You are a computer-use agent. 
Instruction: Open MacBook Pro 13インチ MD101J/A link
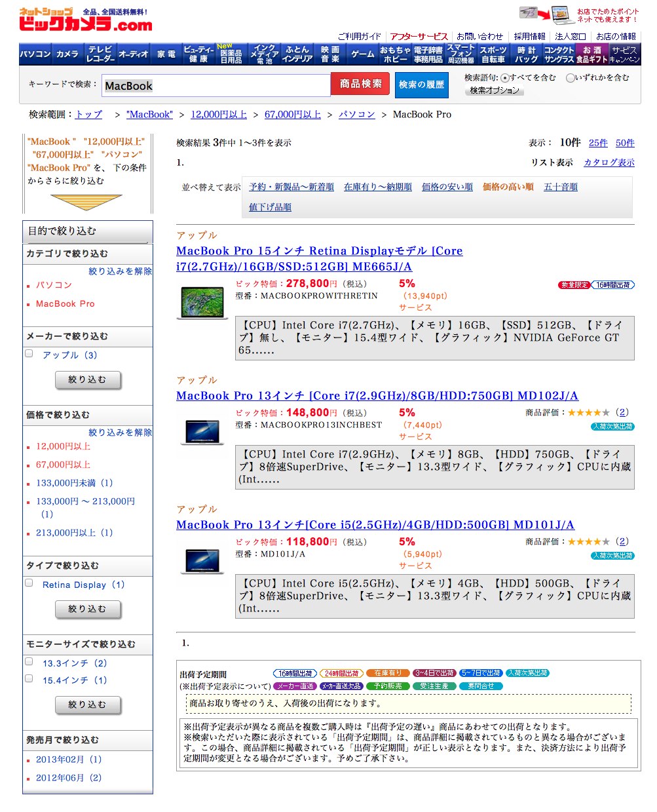tap(375, 525)
